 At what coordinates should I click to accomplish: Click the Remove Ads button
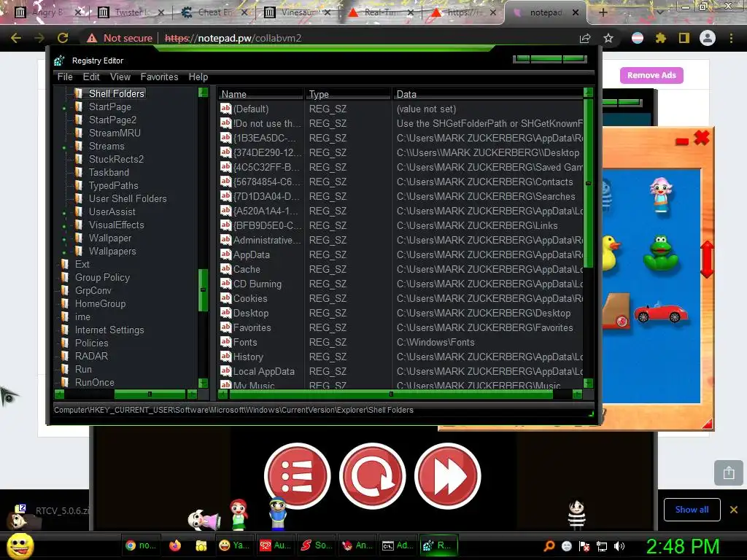pyautogui.click(x=651, y=75)
